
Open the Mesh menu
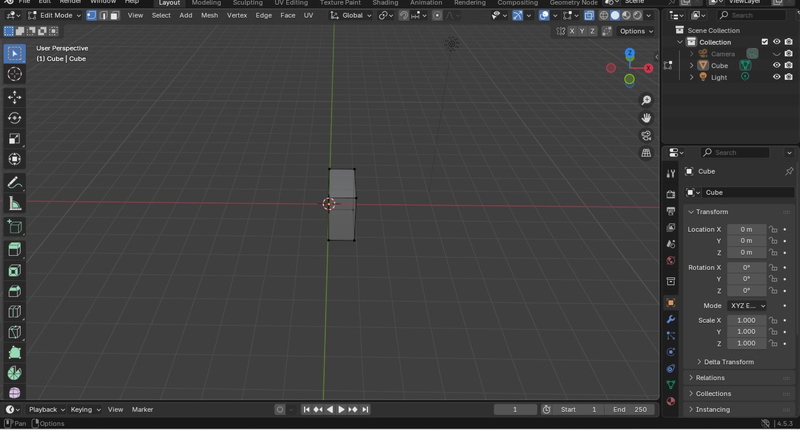tap(209, 16)
